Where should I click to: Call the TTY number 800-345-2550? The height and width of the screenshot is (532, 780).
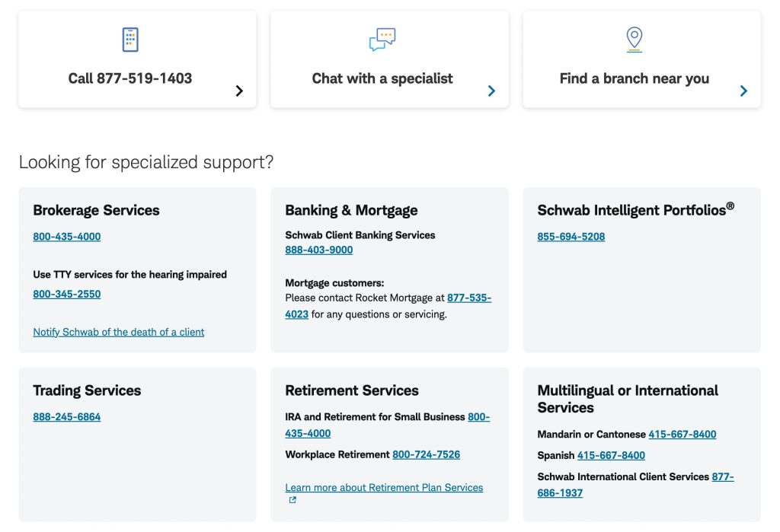click(67, 295)
